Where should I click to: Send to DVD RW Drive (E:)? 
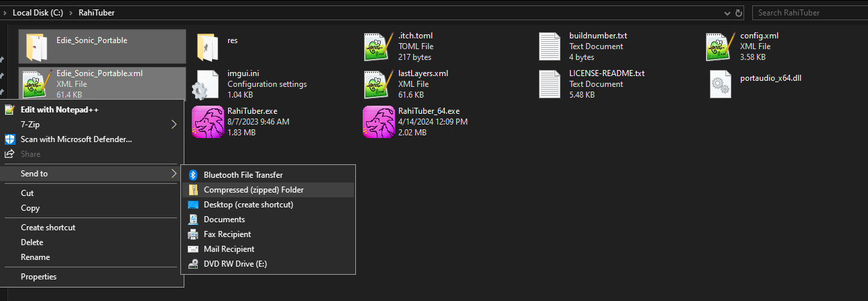click(x=268, y=264)
